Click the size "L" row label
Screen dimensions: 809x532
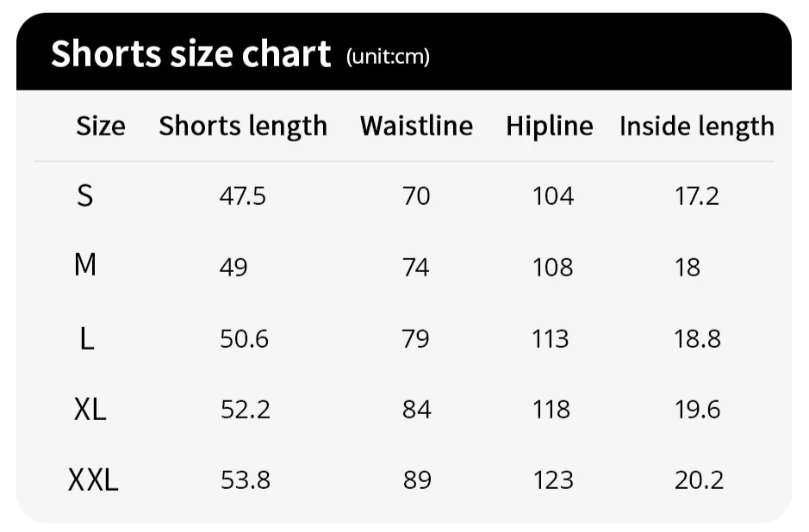tap(86, 338)
